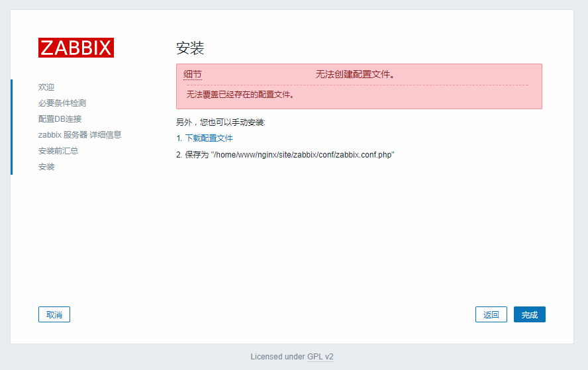This screenshot has width=588, height=370.
Task: Click the ZABBIX logo
Action: tap(75, 48)
